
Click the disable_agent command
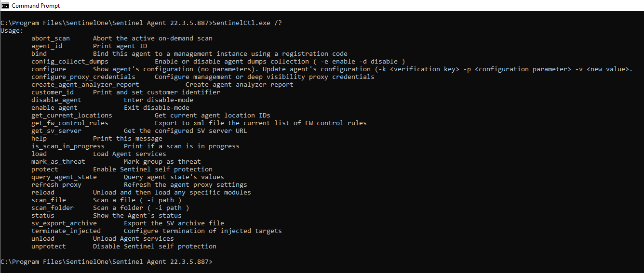click(56, 100)
